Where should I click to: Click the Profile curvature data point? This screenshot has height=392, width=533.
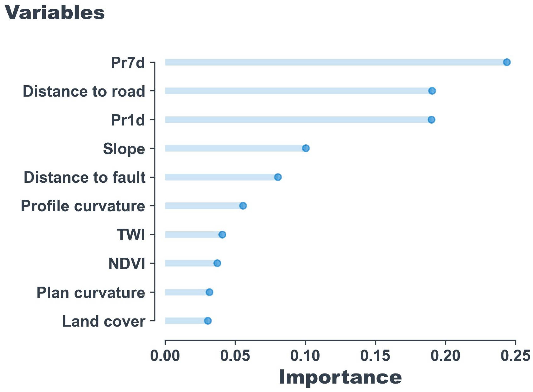coord(243,206)
